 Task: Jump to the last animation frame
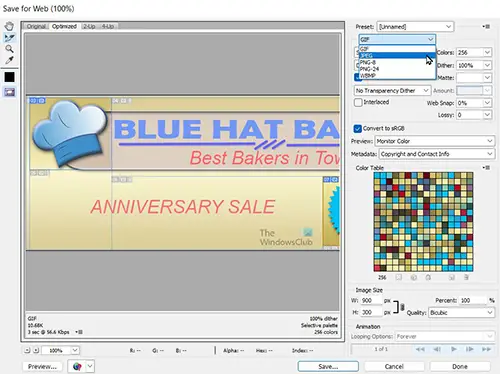click(x=486, y=349)
